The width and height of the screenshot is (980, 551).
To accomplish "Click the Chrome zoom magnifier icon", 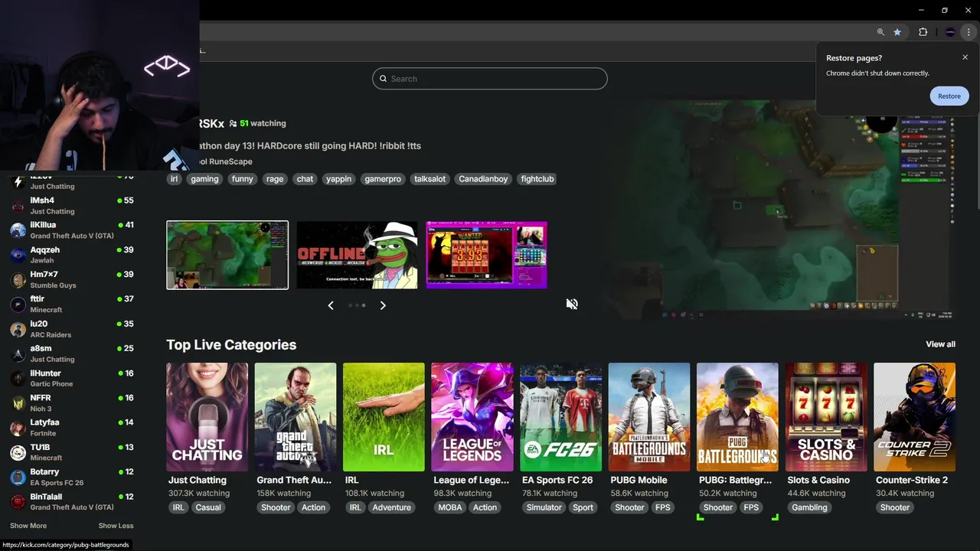I will click(x=880, y=32).
